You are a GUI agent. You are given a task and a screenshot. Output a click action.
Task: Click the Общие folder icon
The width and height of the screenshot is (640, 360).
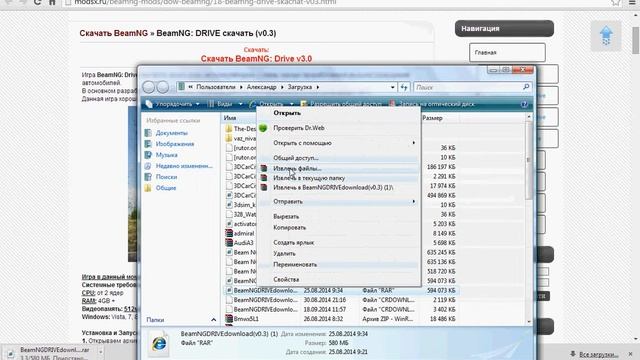[x=148, y=188]
